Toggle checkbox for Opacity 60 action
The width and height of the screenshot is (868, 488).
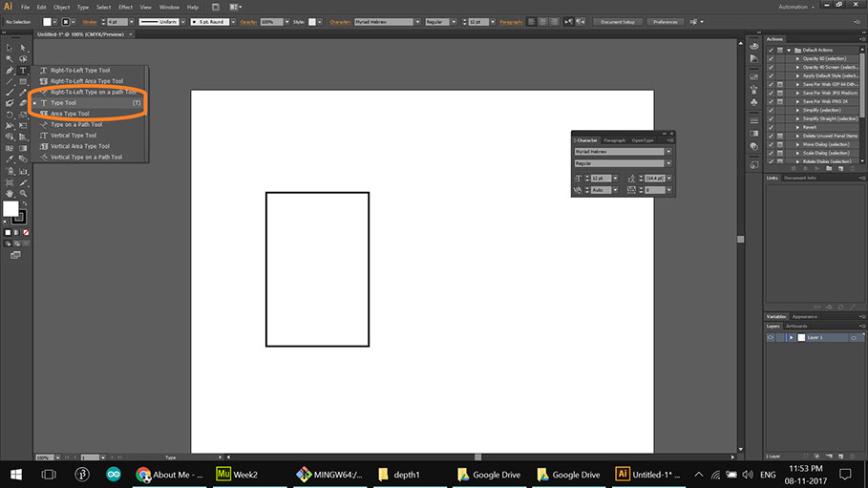(771, 58)
